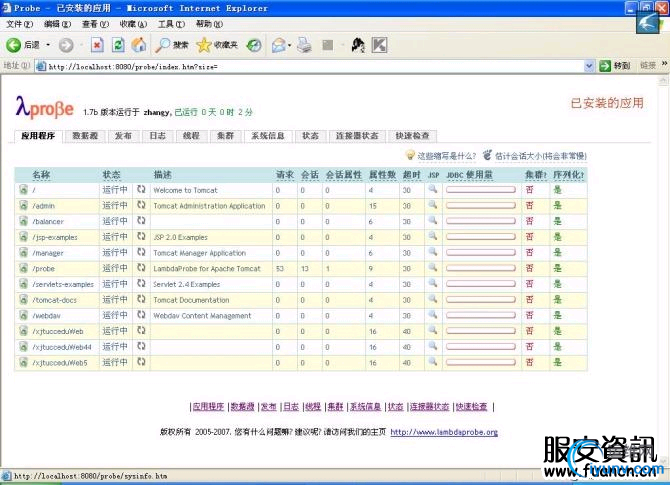Viewport: 670px width, 485px height.
Task: Click application icon beside /servlets-examples
Action: pyautogui.click(x=24, y=284)
